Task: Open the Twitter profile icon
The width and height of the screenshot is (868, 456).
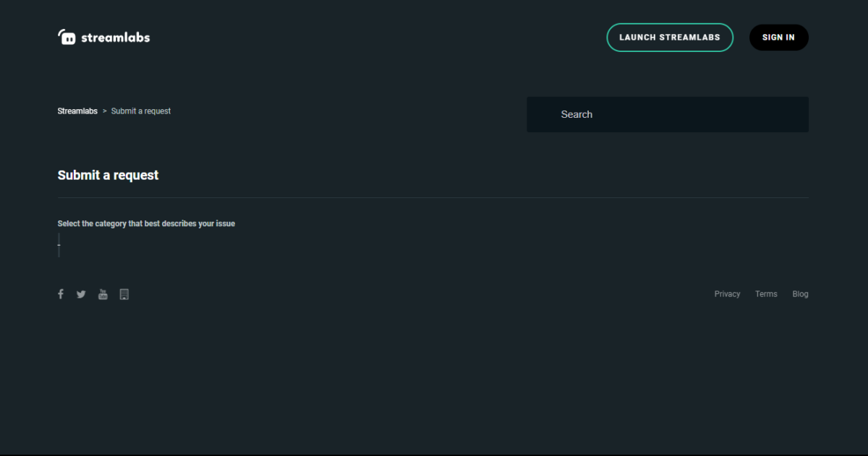Action: pos(81,294)
